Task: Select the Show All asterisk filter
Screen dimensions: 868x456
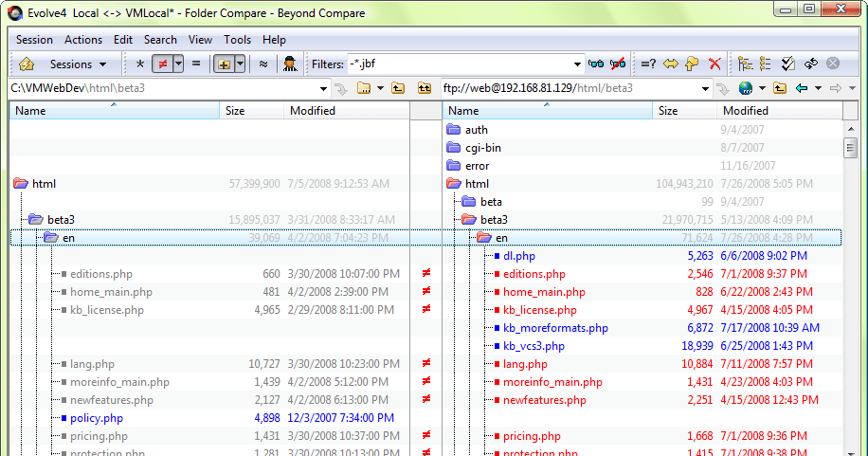Action: click(x=140, y=64)
